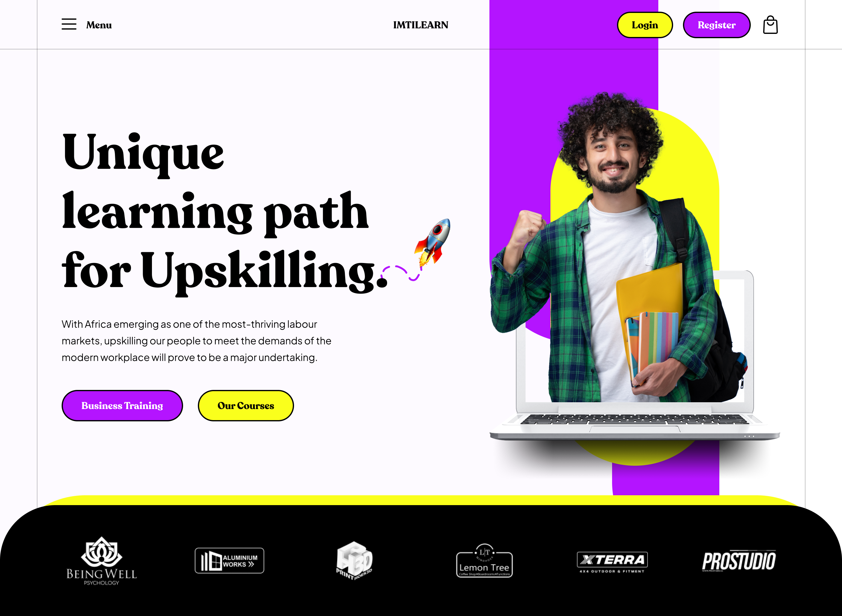Click the Print House 3D logo icon
842x616 pixels.
[x=356, y=560]
